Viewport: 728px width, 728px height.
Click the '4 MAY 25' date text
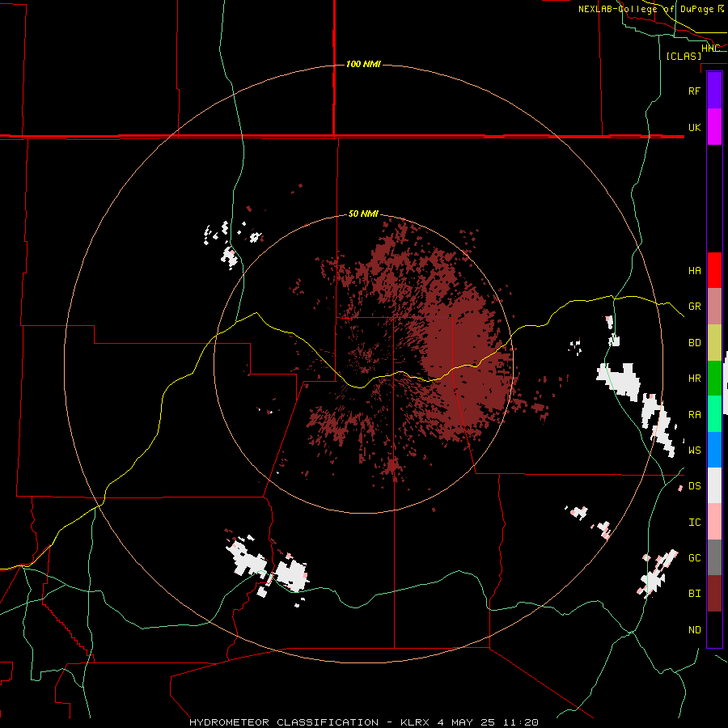point(468,722)
